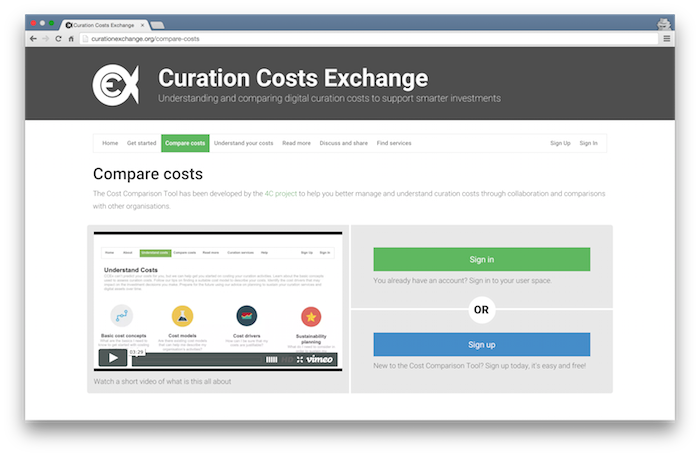Screen dimensions: 700x456
Task: Click the Curation Costs Exchange fish logo
Action: (x=115, y=84)
